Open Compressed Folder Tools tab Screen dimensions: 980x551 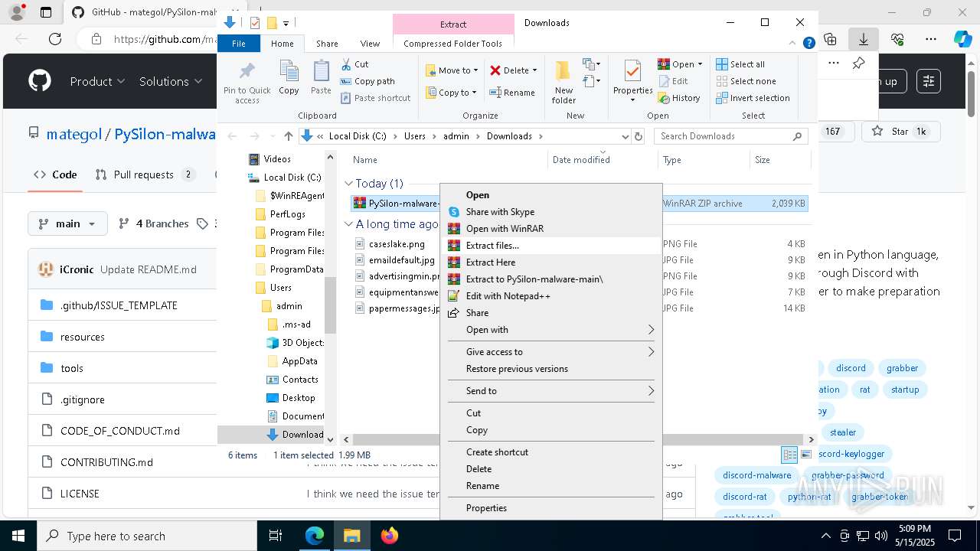(452, 44)
